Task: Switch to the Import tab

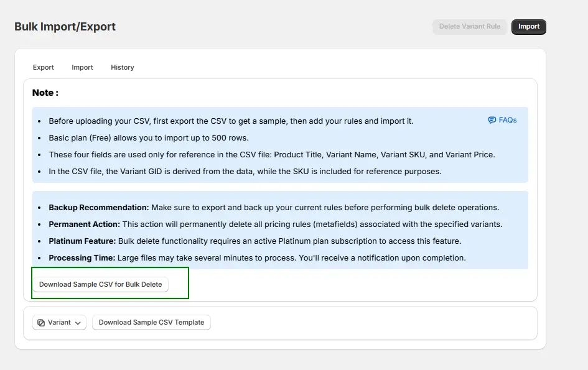Action: click(x=82, y=67)
